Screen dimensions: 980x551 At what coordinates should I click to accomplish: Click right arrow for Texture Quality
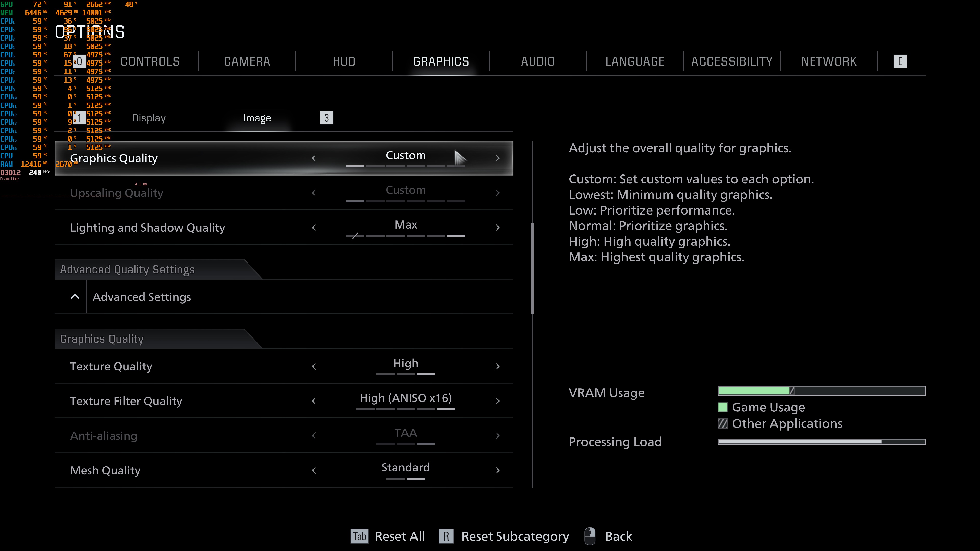(498, 366)
